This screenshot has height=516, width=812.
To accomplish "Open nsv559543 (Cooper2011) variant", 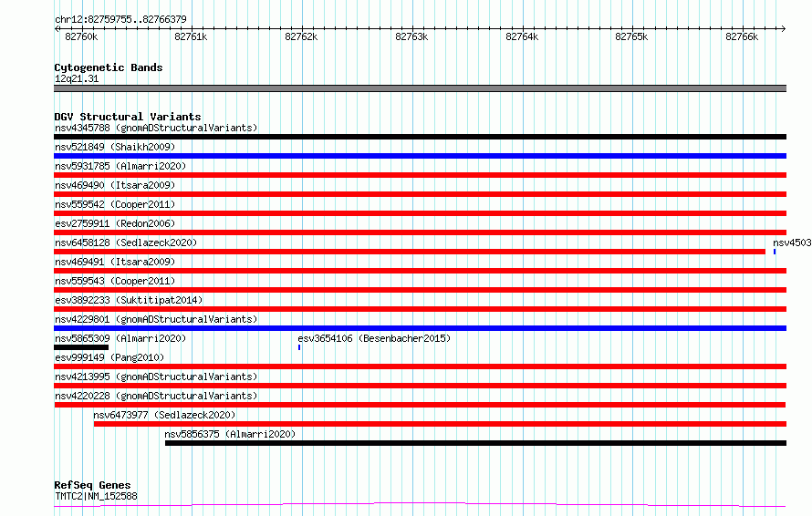I will [115, 281].
